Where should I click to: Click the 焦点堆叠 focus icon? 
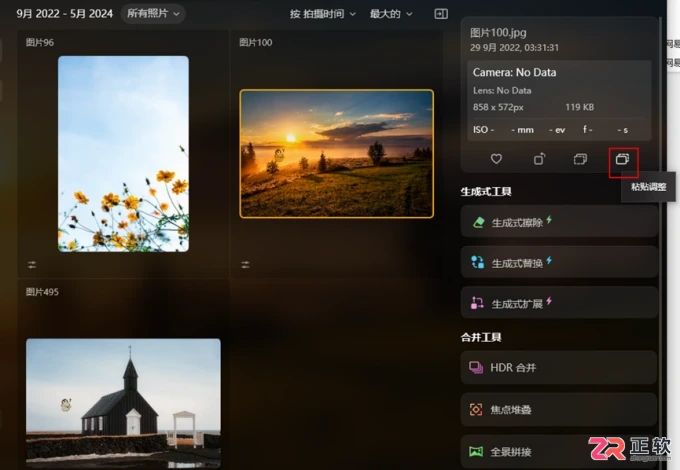[476, 409]
